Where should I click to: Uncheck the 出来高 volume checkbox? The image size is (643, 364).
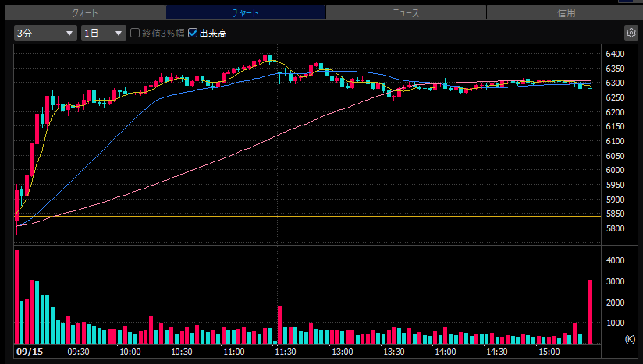(193, 33)
